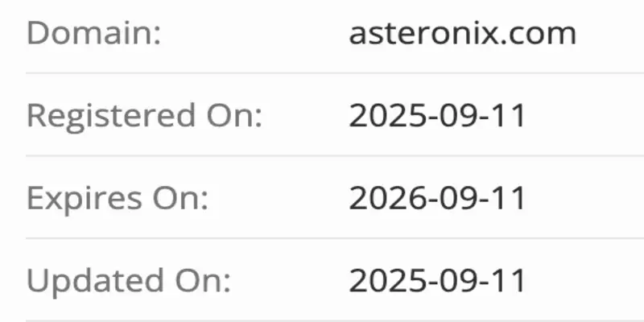Click divider line below the Domain row
This screenshot has height=322, width=644.
322,73
